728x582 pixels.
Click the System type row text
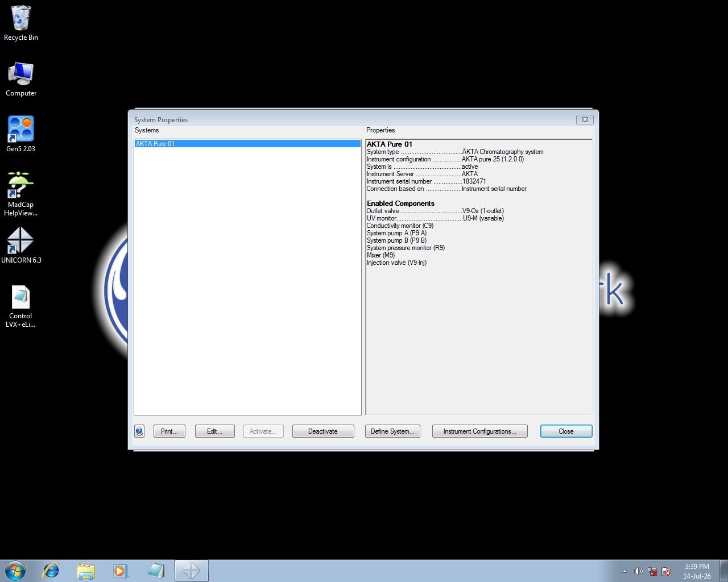[x=455, y=152]
